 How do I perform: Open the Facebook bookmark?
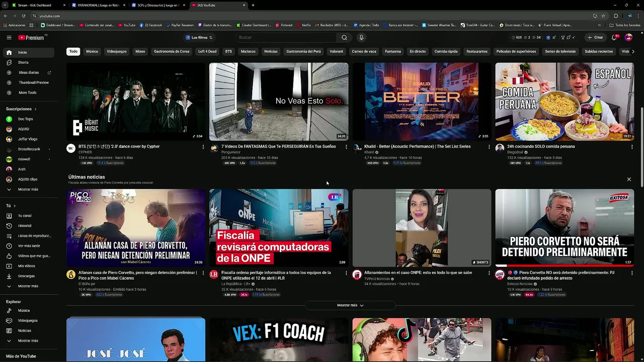point(151,25)
